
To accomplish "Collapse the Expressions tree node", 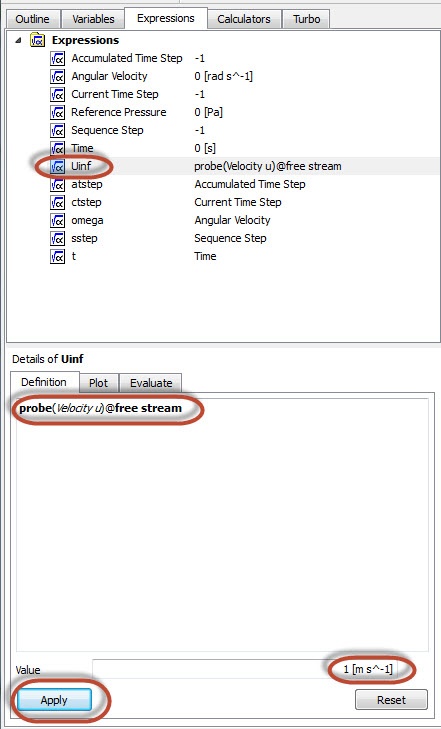I will 18,40.
